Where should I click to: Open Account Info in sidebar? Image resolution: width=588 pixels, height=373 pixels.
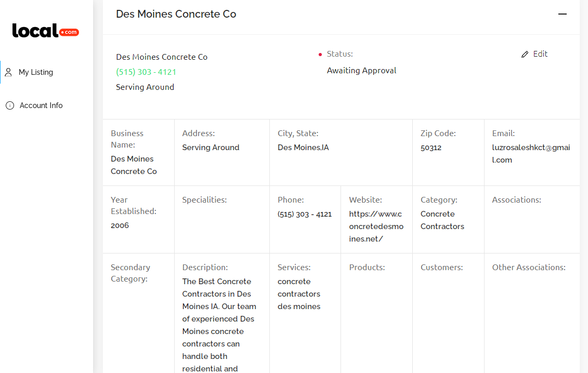coord(41,105)
